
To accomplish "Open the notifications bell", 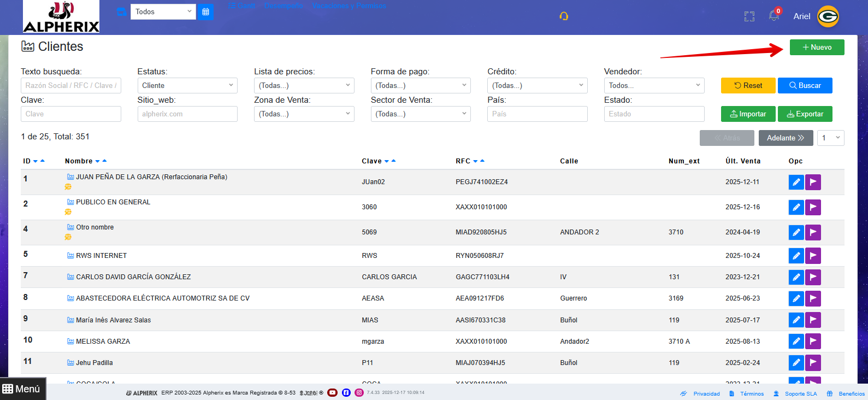I will (x=773, y=16).
